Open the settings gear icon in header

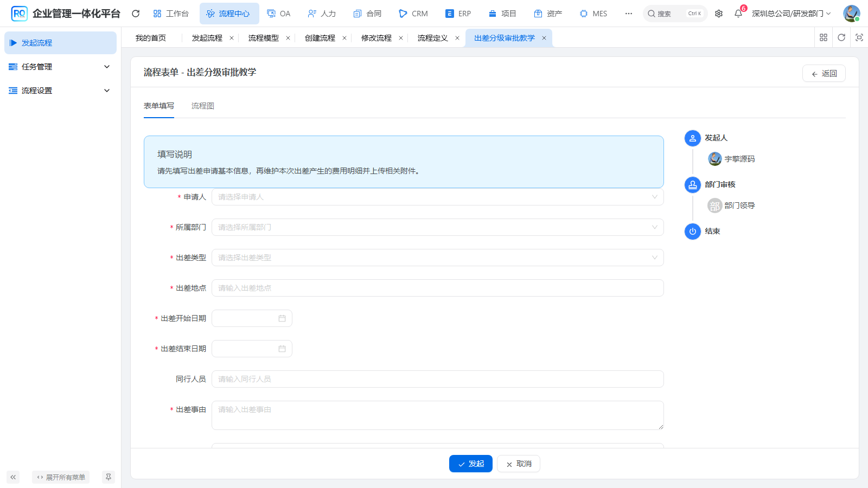tap(719, 14)
